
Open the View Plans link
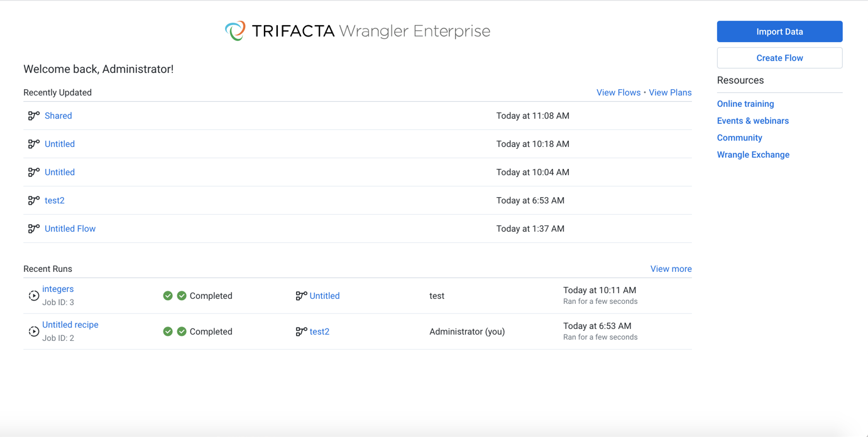(670, 92)
